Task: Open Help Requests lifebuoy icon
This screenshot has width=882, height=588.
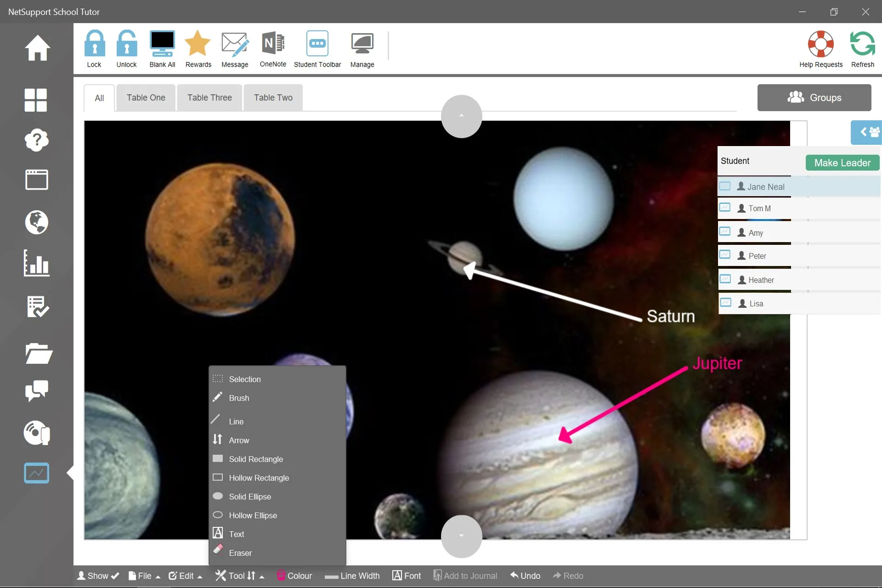Action: pyautogui.click(x=821, y=44)
